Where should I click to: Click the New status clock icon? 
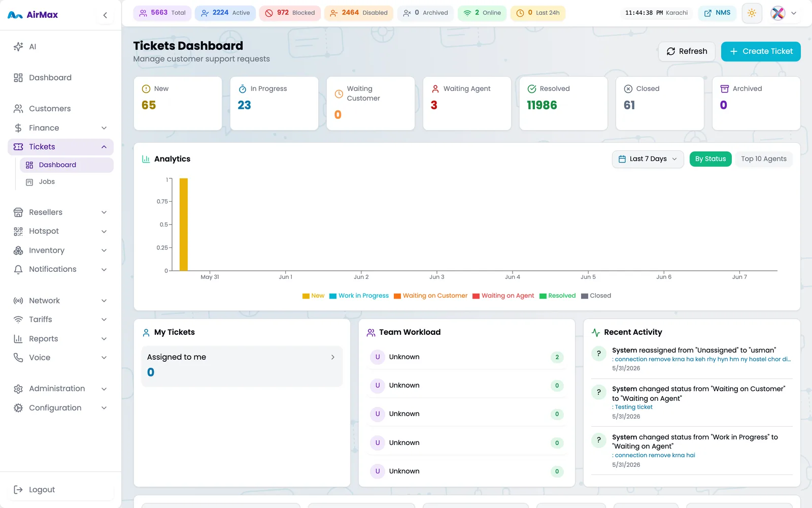[x=146, y=89]
